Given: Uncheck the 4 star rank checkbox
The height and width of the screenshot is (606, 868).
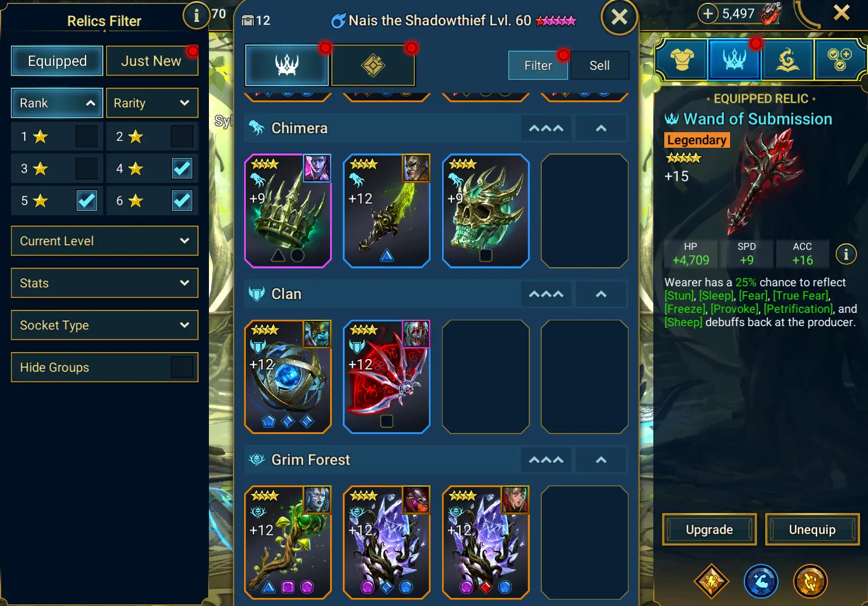Looking at the screenshot, I should coord(182,169).
